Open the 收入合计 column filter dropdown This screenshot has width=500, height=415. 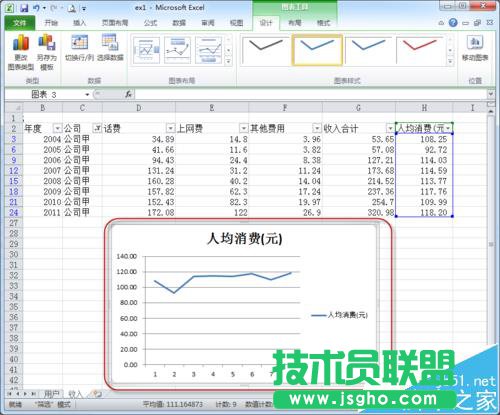(390, 128)
